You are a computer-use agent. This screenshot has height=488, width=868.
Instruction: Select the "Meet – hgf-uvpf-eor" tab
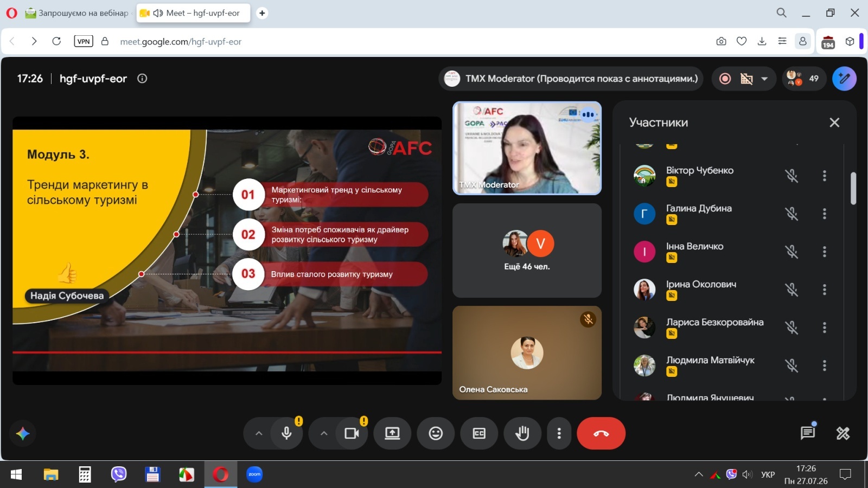click(x=193, y=13)
